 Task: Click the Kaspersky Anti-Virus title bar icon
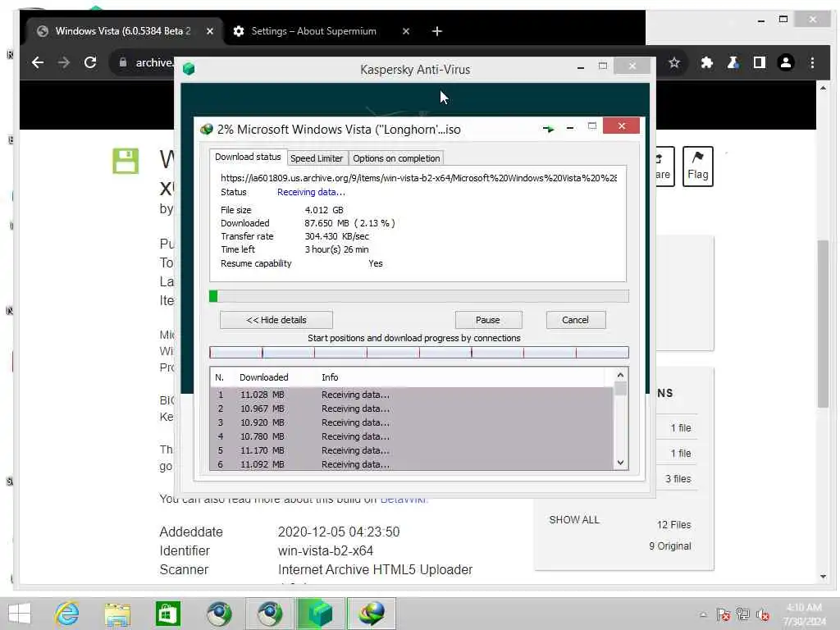188,69
